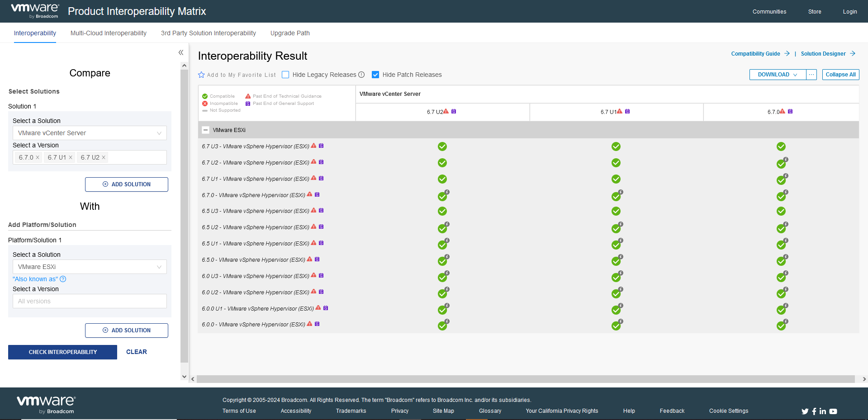The image size is (868, 420).
Task: Open Store in header
Action: click(x=815, y=12)
